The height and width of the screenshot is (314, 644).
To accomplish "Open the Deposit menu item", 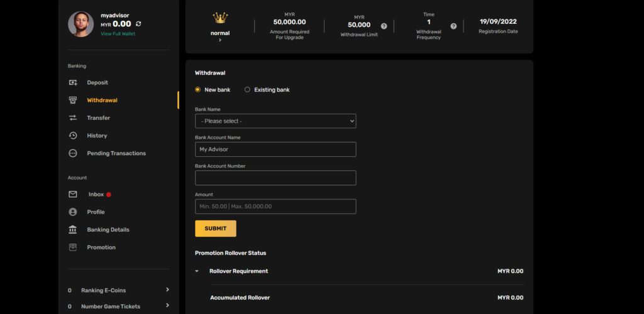I will tap(97, 82).
